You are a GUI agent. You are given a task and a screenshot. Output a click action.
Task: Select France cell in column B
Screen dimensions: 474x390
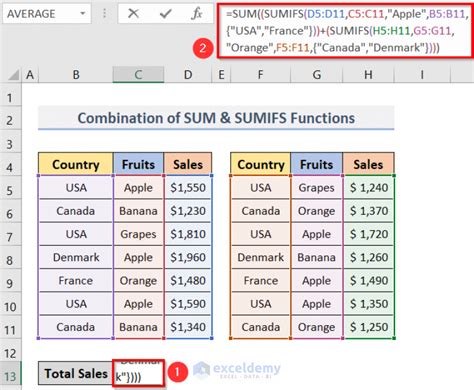76,281
